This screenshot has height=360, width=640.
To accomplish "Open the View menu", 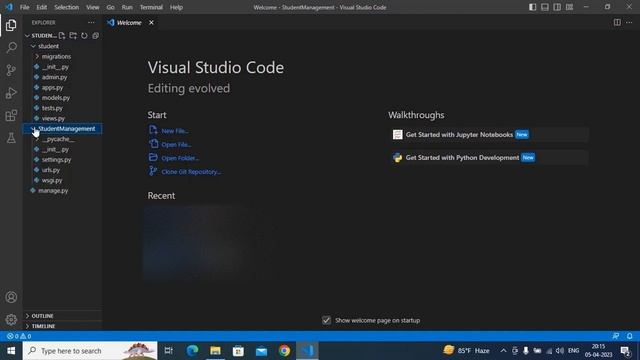I will coord(93,7).
